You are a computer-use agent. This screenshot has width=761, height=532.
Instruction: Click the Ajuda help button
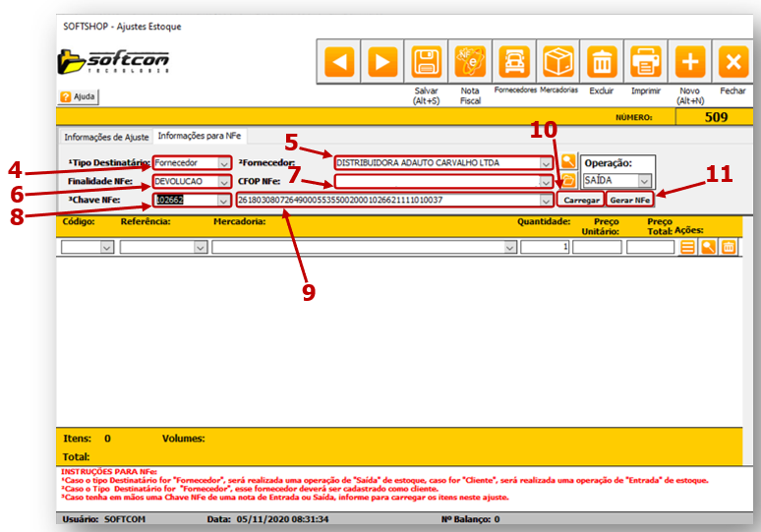click(79, 97)
